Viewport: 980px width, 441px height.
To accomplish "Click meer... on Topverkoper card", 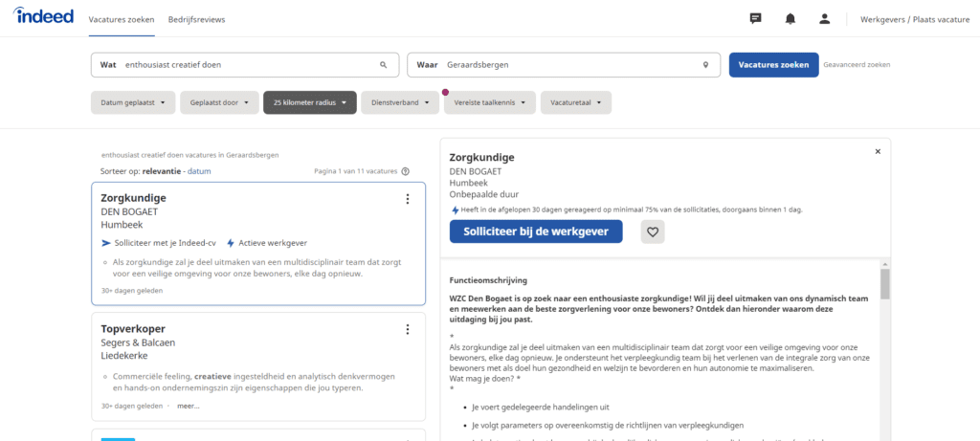I will (x=189, y=406).
